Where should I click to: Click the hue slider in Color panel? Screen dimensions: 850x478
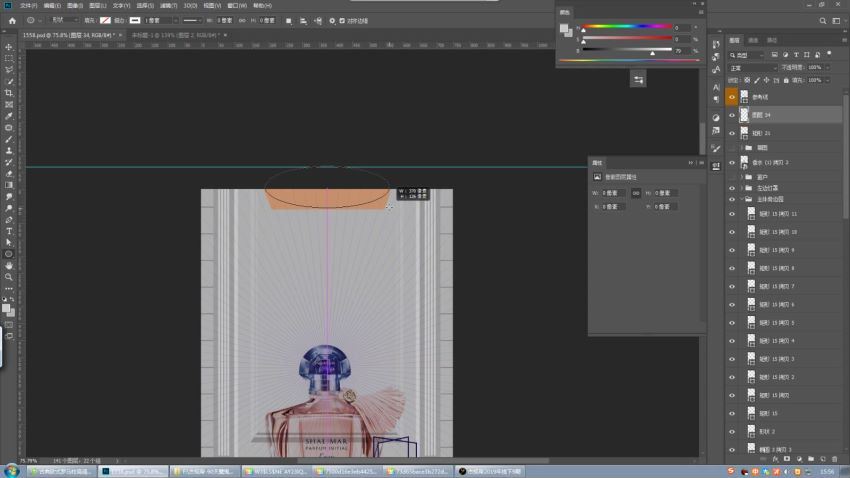(627, 26)
